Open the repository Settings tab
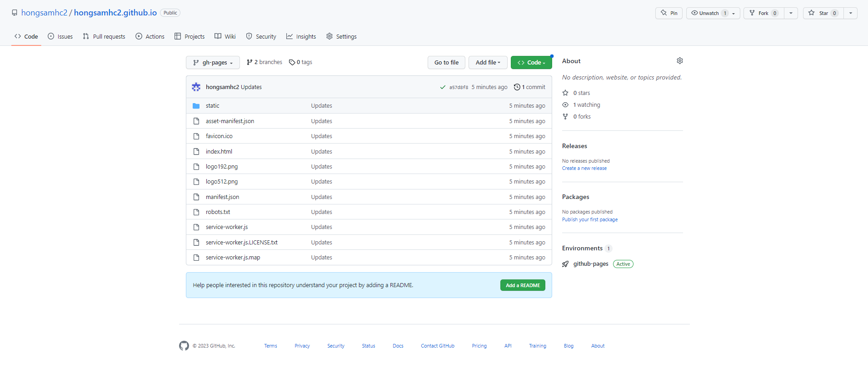This screenshot has width=868, height=378. click(341, 36)
